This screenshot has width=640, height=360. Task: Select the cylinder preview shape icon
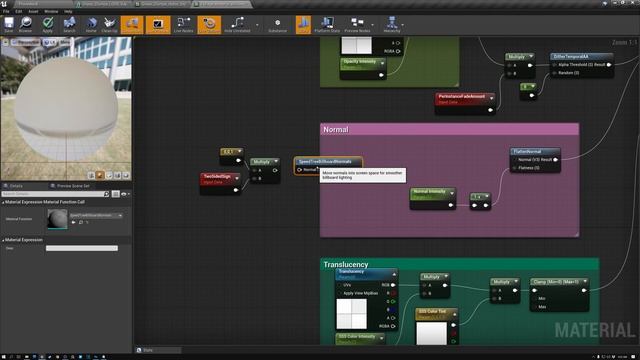pos(91,176)
